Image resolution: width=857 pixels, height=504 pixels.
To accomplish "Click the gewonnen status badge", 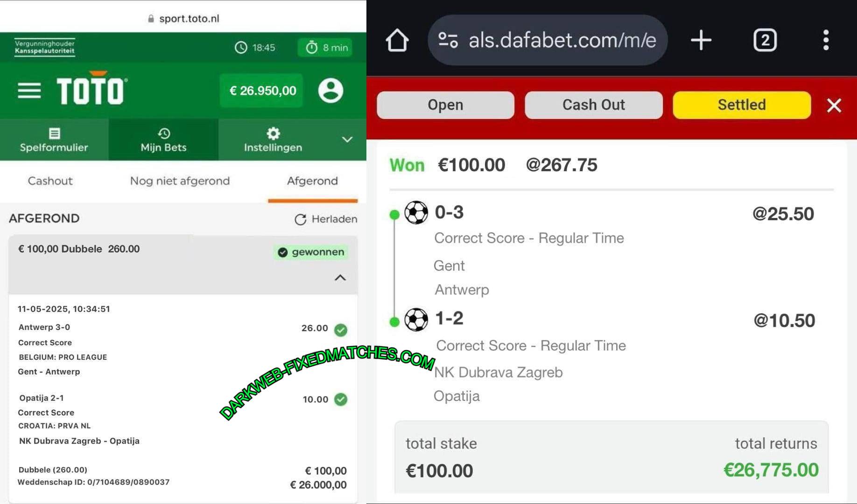I will click(310, 252).
